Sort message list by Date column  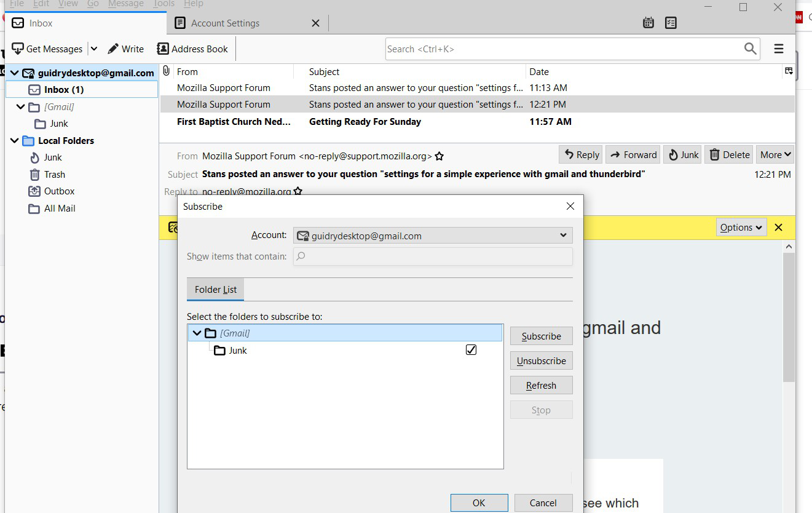[654, 71]
